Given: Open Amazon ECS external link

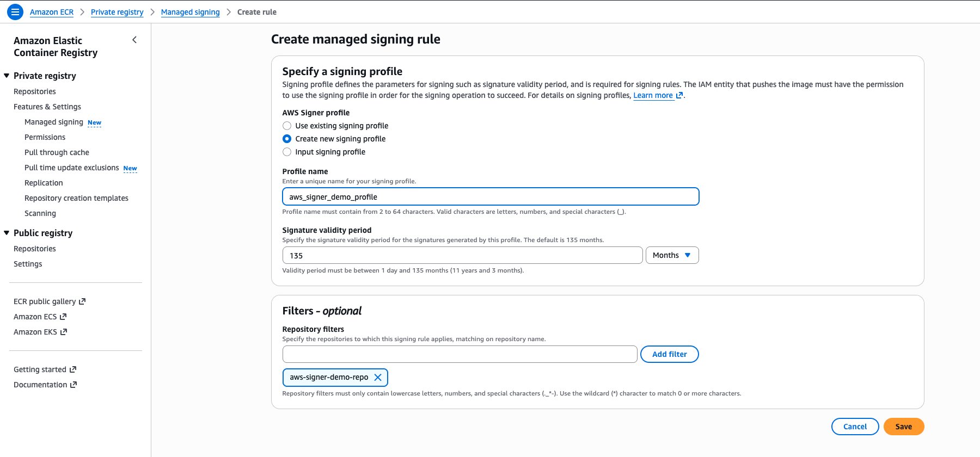Looking at the screenshot, I should coord(35,316).
